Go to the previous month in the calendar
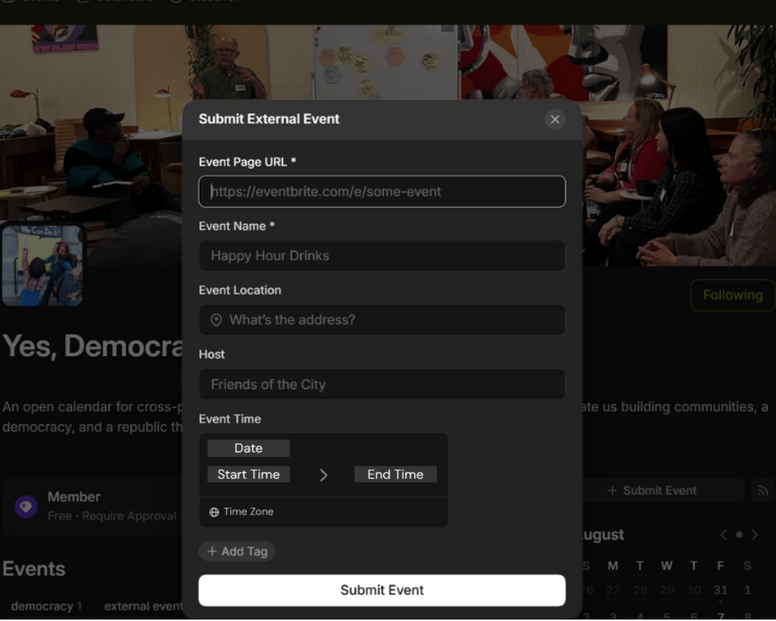776x621 pixels. click(724, 535)
